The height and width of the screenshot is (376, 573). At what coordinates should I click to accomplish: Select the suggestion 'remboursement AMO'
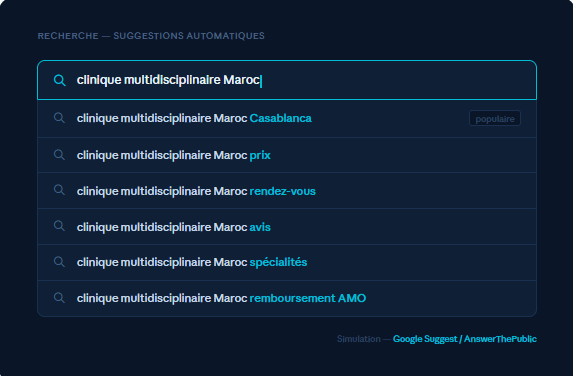point(287,298)
